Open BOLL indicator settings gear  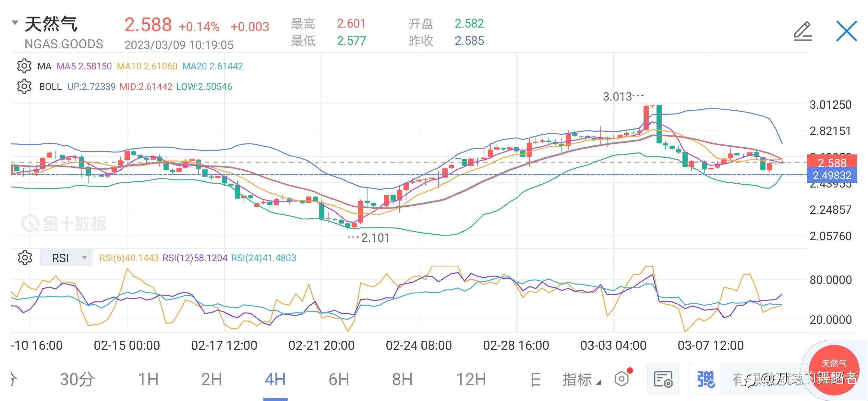(24, 87)
